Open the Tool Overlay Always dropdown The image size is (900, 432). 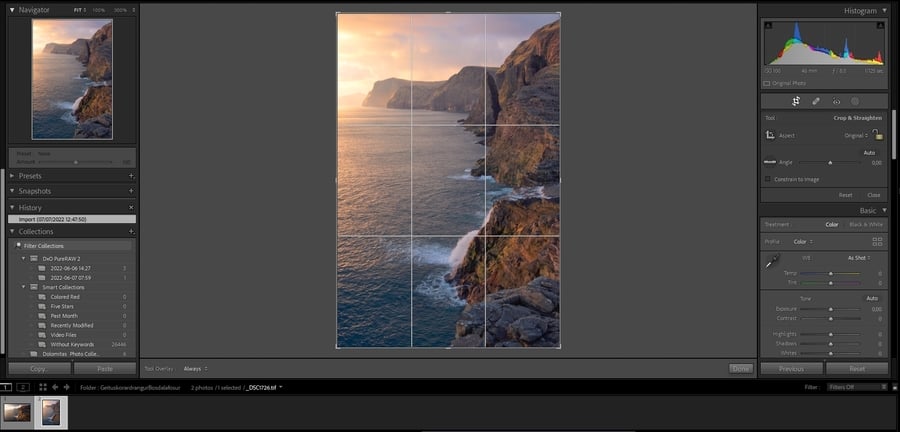[x=194, y=368]
